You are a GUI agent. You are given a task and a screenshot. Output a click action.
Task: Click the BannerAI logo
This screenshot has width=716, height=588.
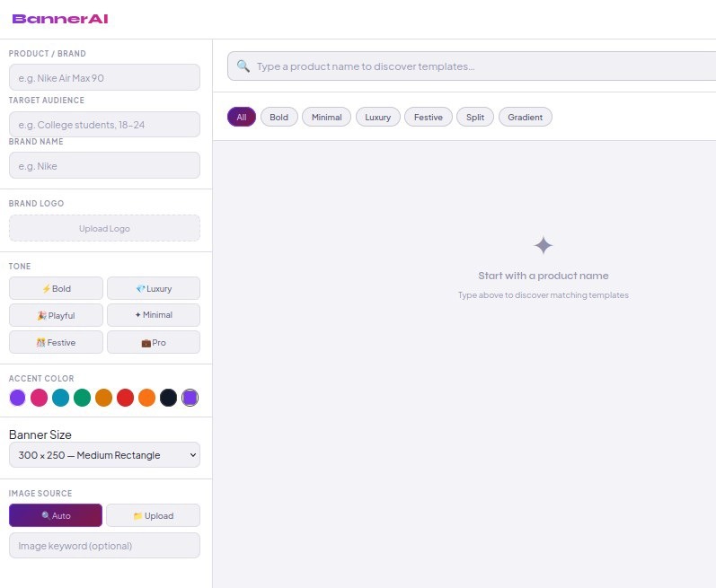tap(60, 19)
